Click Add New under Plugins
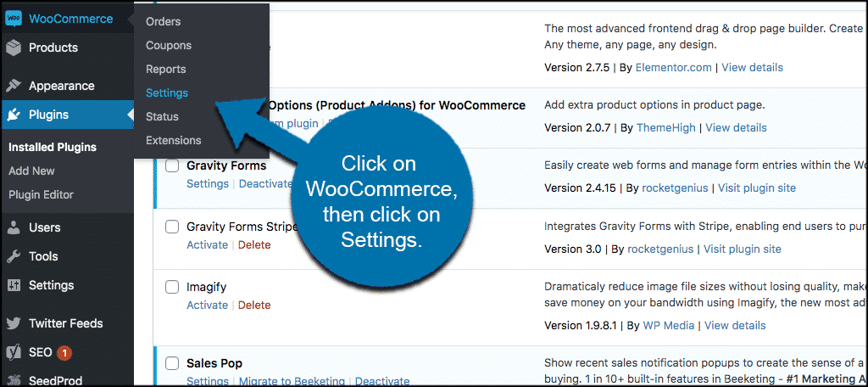Screen dimensions: 868x387 (31, 171)
